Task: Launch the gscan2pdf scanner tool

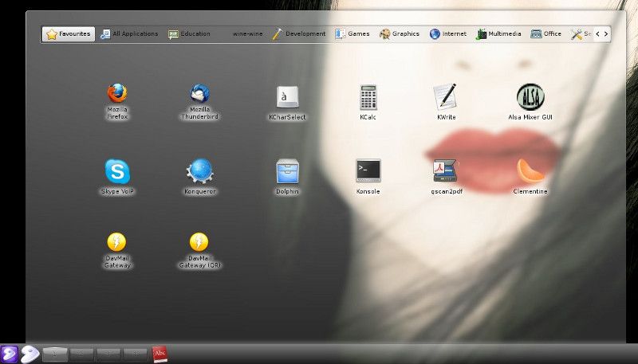Action: (447, 177)
